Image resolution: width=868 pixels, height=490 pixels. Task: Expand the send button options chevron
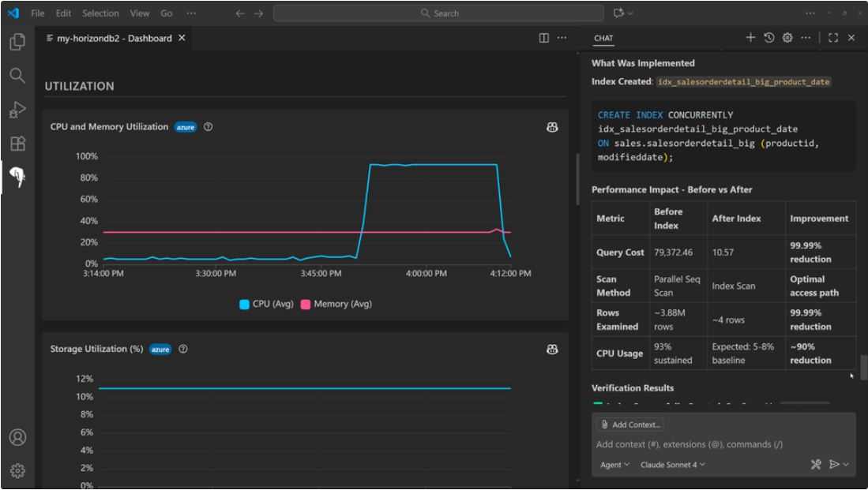(x=847, y=465)
